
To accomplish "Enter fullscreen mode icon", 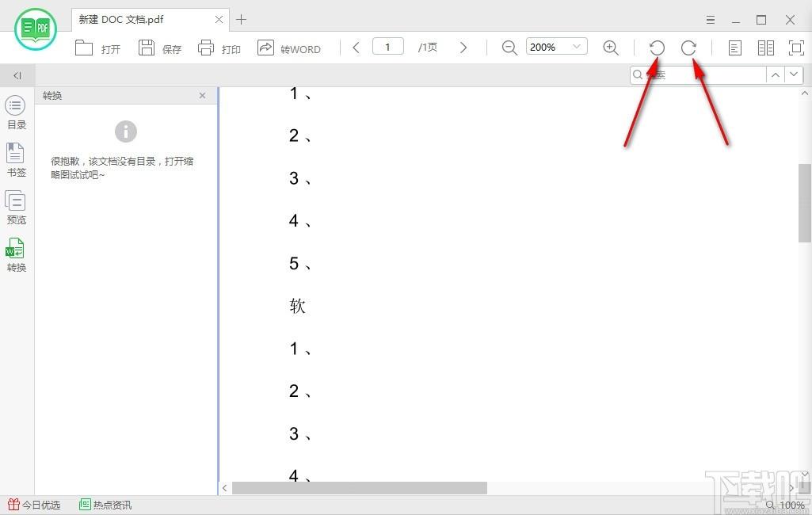I will [x=796, y=48].
